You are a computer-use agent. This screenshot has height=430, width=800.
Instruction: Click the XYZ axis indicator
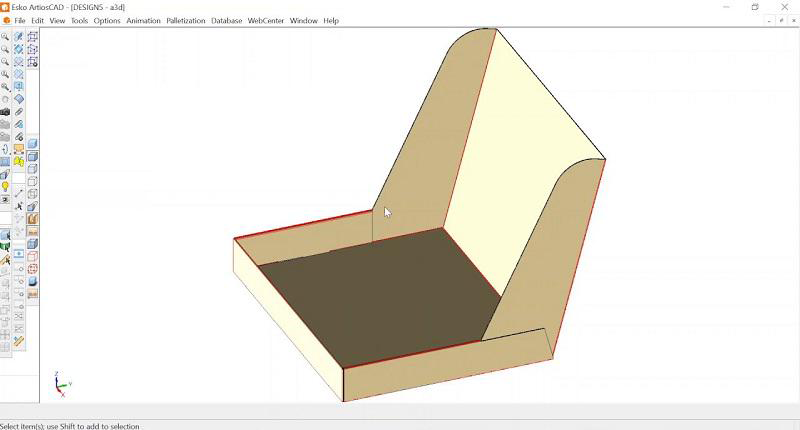pos(60,383)
